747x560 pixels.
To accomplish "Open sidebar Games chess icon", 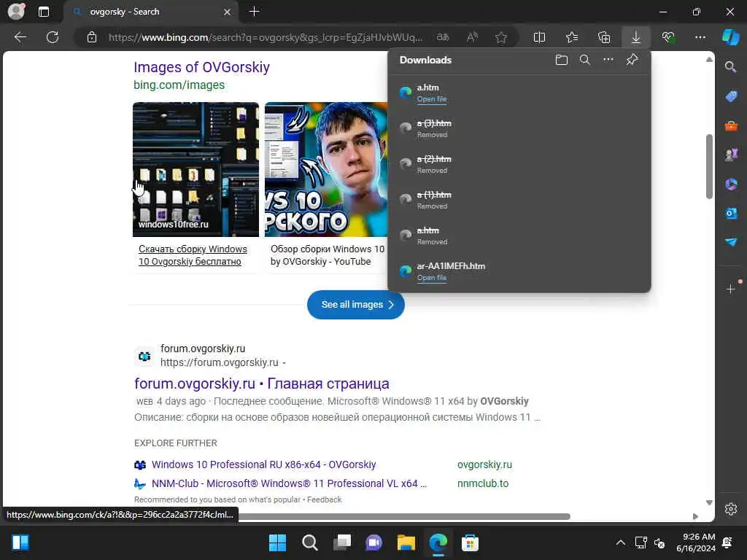I will 731,155.
